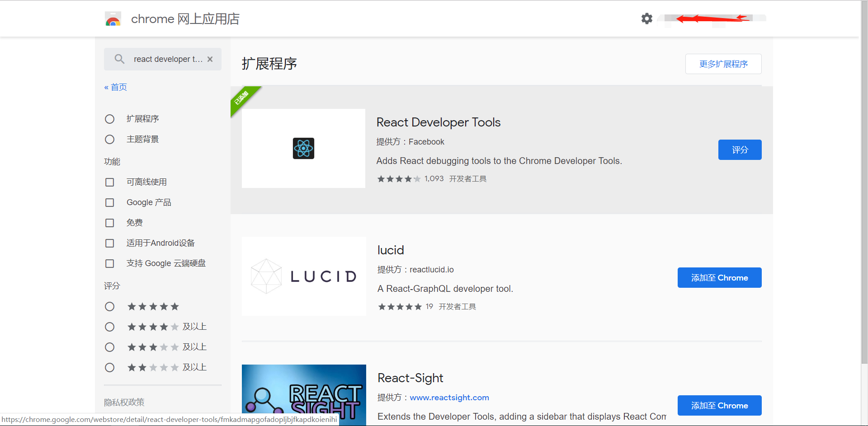This screenshot has height=426, width=868.
Task: Click 提供方：Facebook provider text
Action: 410,142
